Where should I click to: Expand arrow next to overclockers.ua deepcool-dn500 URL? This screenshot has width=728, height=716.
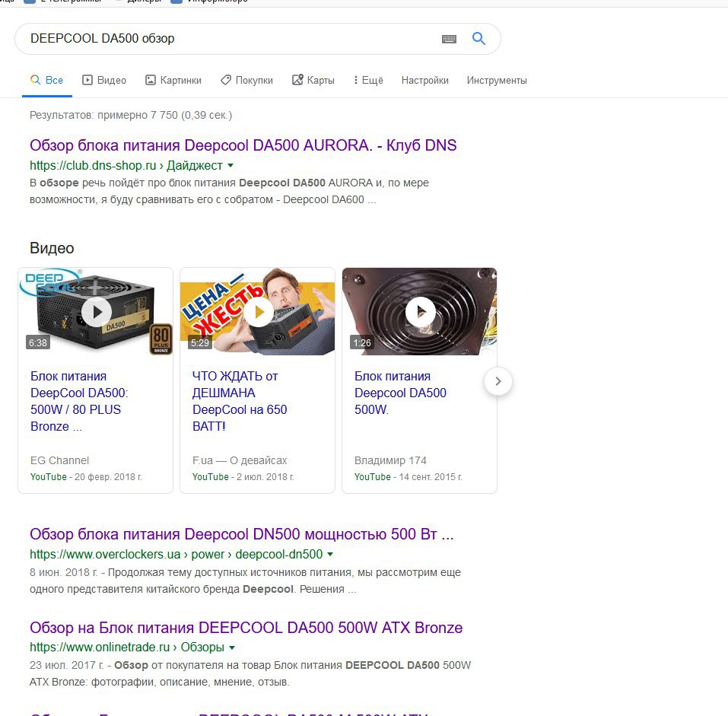[x=330, y=554]
